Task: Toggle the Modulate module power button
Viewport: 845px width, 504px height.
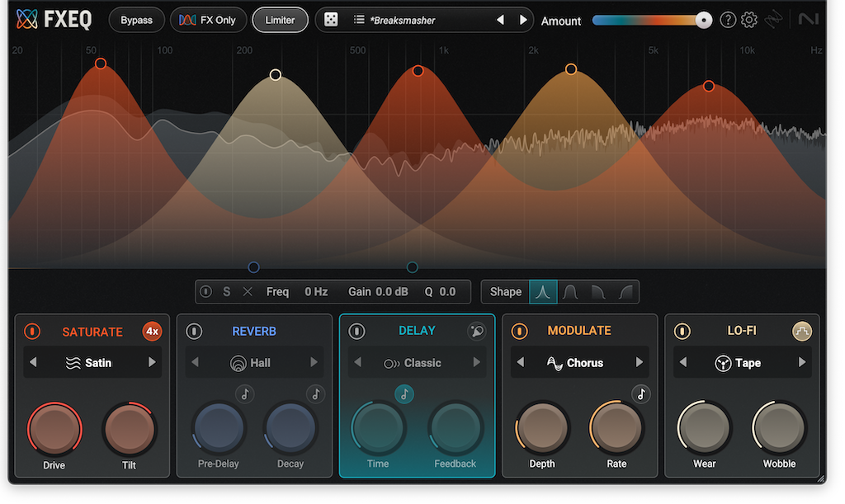Action: click(x=520, y=331)
